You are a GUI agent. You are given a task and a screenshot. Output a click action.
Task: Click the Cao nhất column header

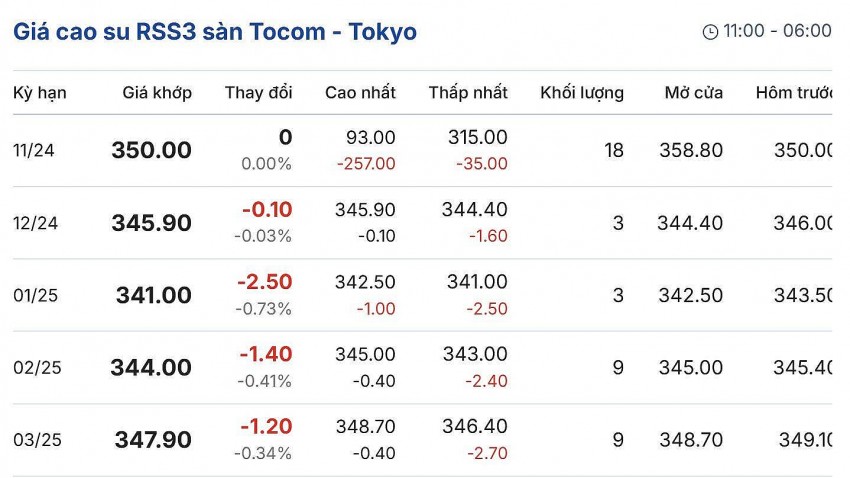tap(360, 93)
